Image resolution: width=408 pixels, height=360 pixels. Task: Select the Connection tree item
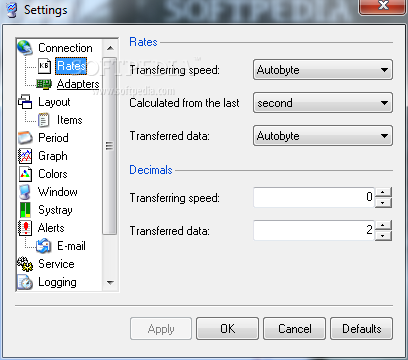(65, 48)
